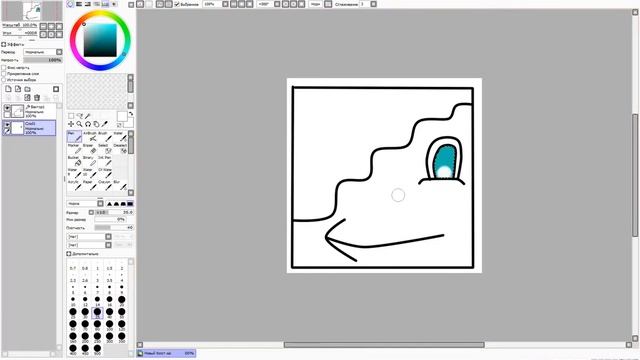Select the Crayon brush tool
Viewport: 640px width, 360px height.
(104, 185)
